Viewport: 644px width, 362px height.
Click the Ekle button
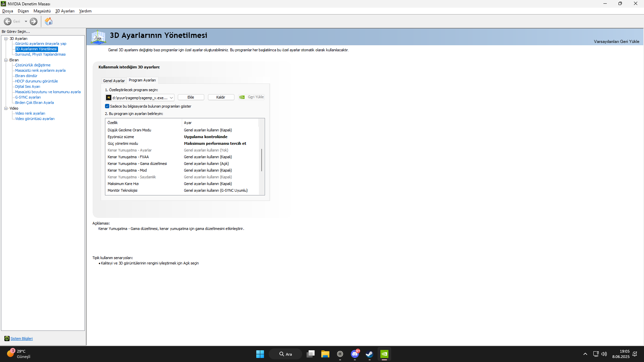pos(191,97)
